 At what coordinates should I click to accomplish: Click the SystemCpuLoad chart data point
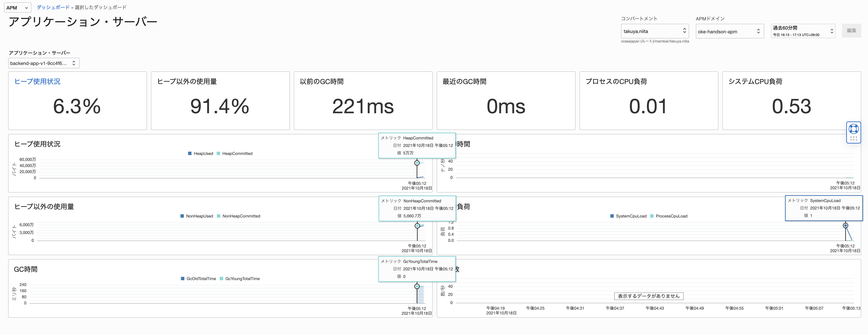click(x=845, y=226)
